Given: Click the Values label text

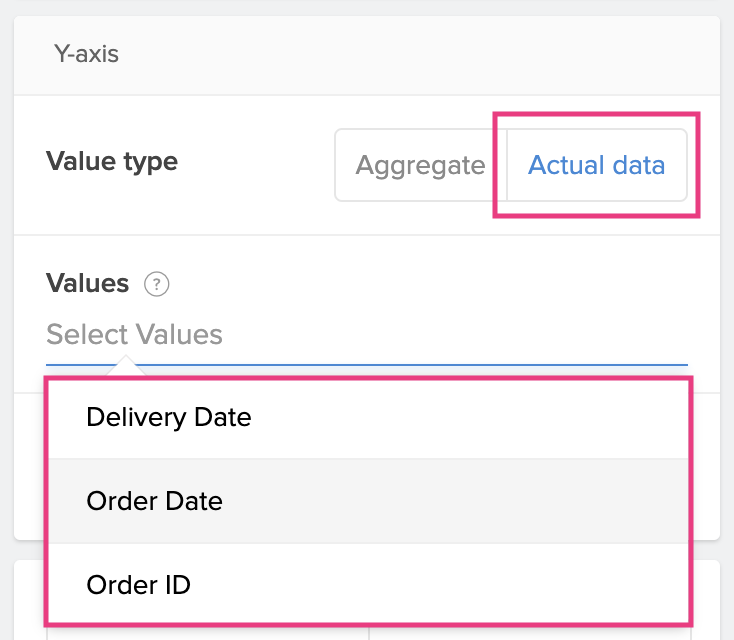Looking at the screenshot, I should coord(88,284).
